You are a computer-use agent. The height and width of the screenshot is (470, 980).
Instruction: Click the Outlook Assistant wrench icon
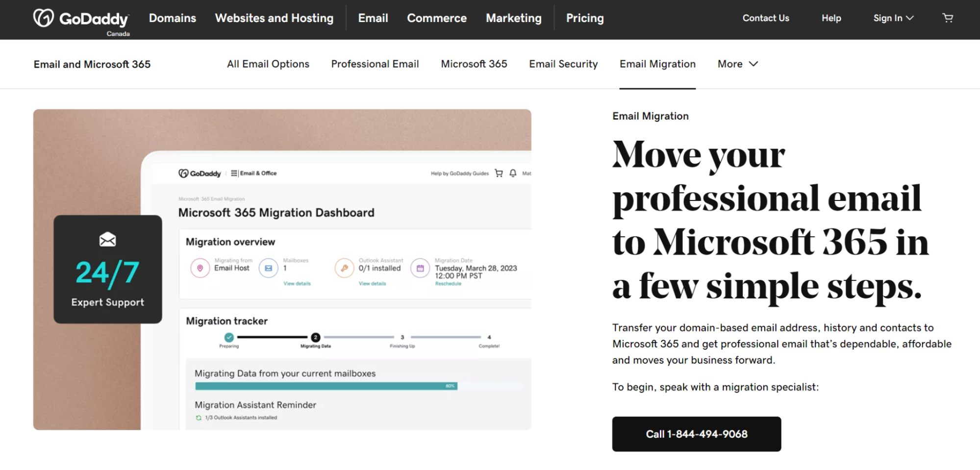tap(345, 268)
